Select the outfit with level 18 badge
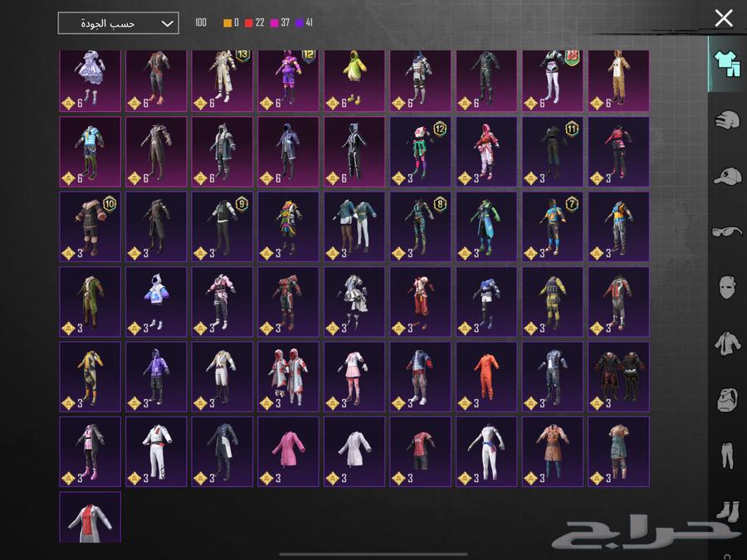747x560 pixels. (x=553, y=80)
